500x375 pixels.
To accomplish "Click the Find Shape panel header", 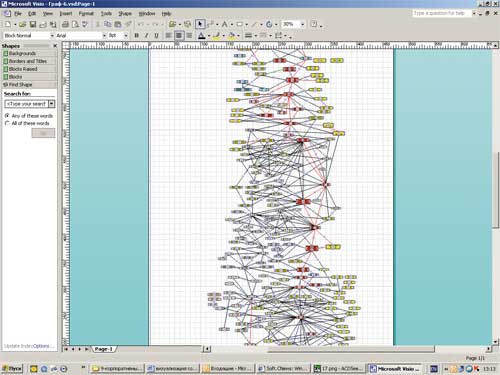I will coord(30,85).
